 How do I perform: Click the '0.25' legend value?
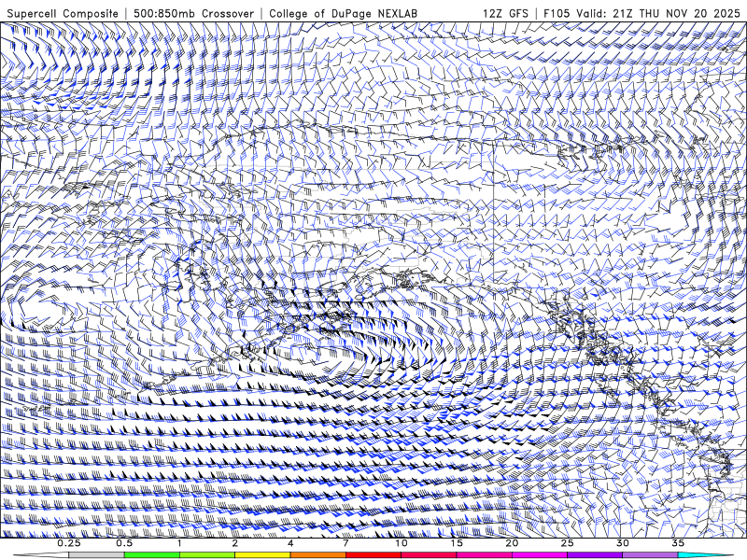tap(69, 543)
